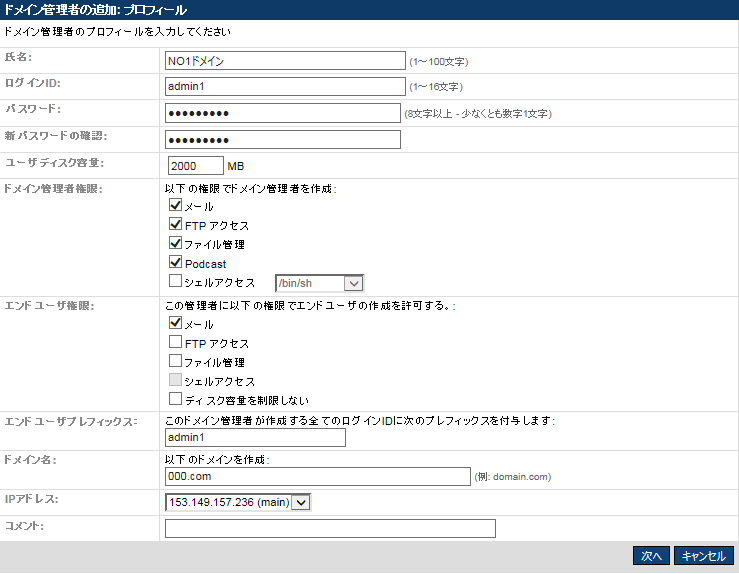Uncheck メール under エンドユーザ権限
739x574 pixels.
point(175,323)
